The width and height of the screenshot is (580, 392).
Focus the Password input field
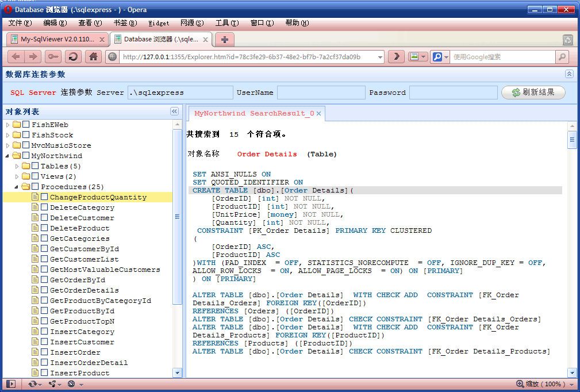(x=453, y=93)
